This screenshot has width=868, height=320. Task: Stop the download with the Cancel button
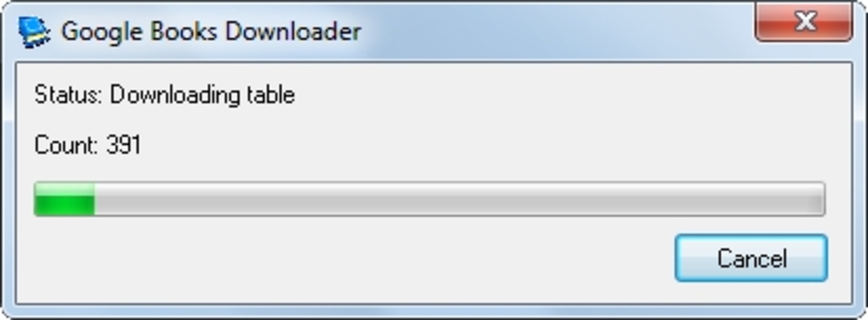751,258
